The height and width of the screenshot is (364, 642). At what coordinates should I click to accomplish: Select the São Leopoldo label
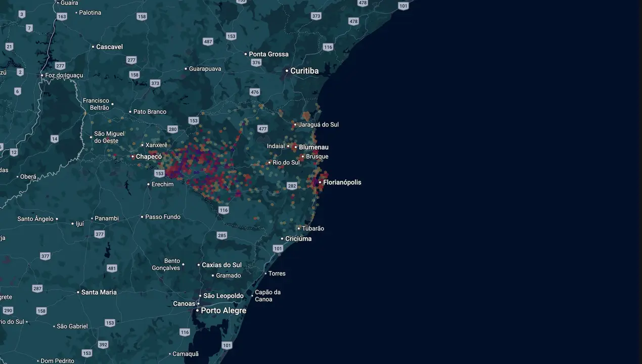coord(223,296)
